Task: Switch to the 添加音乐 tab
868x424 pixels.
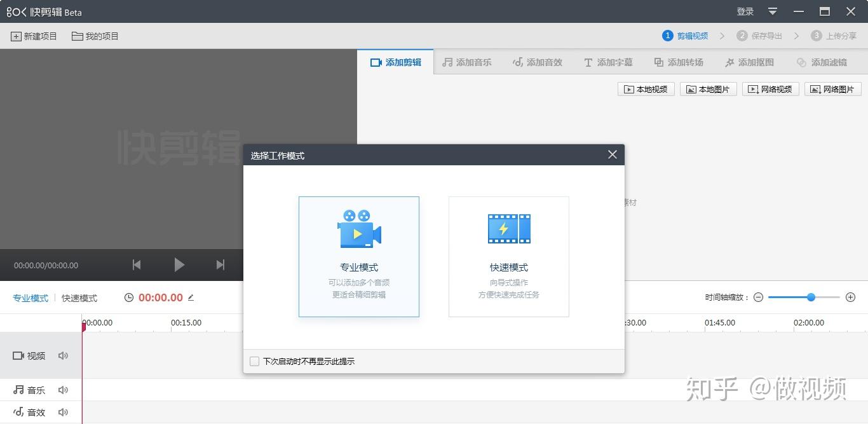Action: (x=467, y=62)
